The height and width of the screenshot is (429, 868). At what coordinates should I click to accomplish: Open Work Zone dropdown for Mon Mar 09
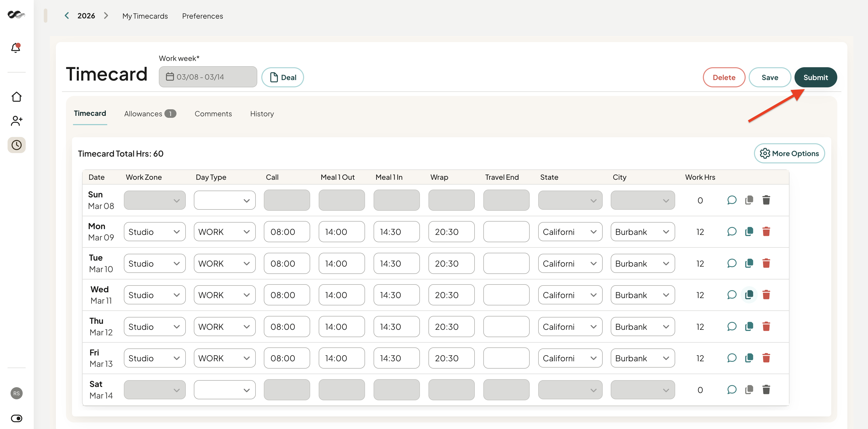[x=155, y=232]
